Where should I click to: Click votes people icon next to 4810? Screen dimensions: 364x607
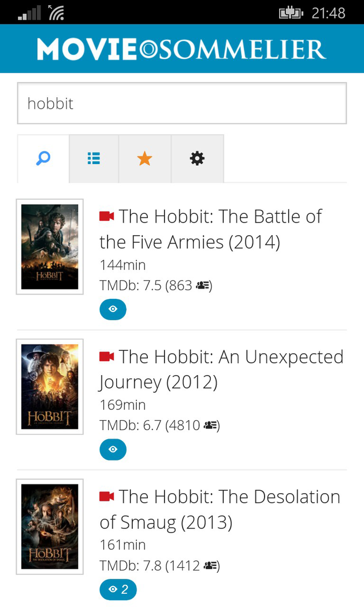coord(209,426)
